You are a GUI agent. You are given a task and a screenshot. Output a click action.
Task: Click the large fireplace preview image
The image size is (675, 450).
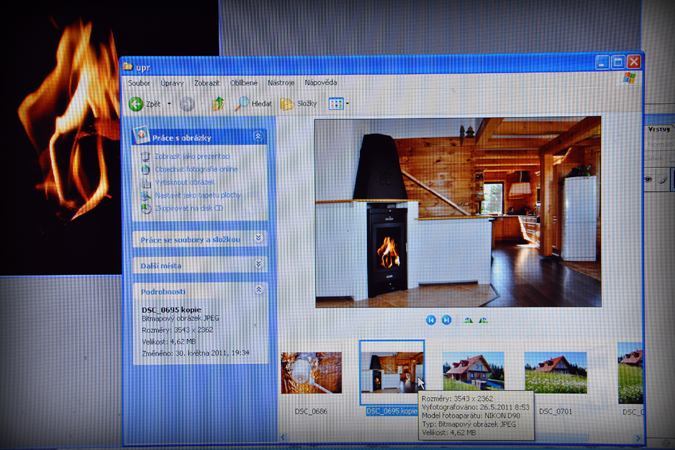coord(458,212)
